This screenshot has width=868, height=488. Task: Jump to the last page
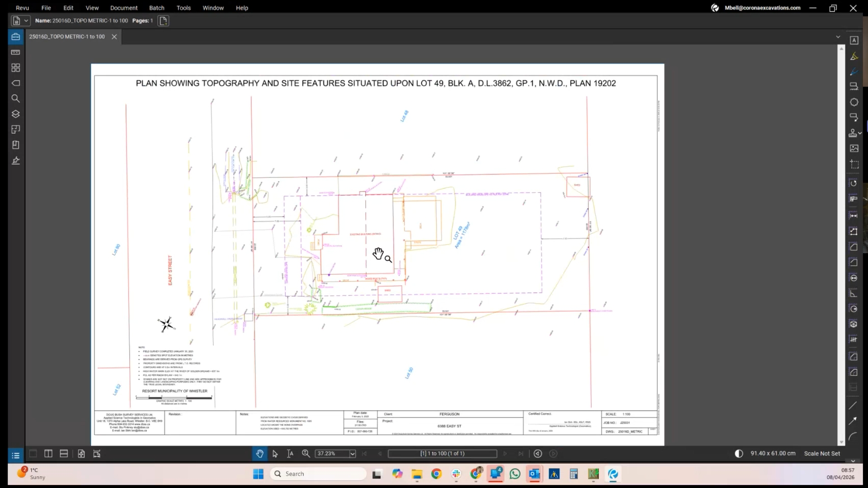pyautogui.click(x=521, y=454)
